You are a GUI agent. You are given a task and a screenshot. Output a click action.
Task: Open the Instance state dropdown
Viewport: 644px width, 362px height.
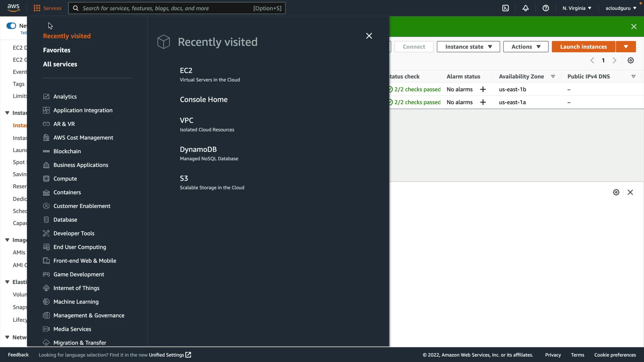468,47
